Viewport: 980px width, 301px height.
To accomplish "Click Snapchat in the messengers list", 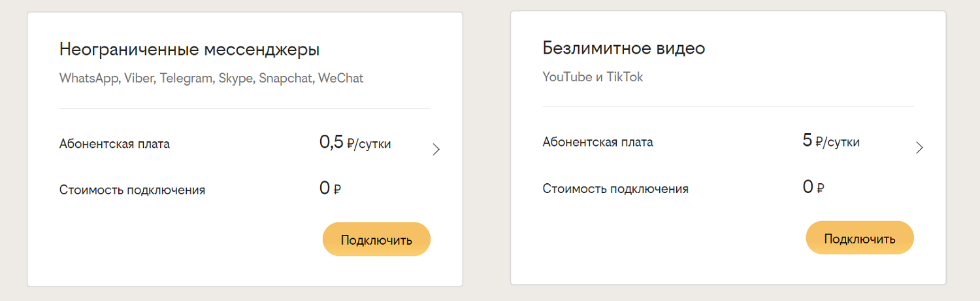I will (x=286, y=79).
